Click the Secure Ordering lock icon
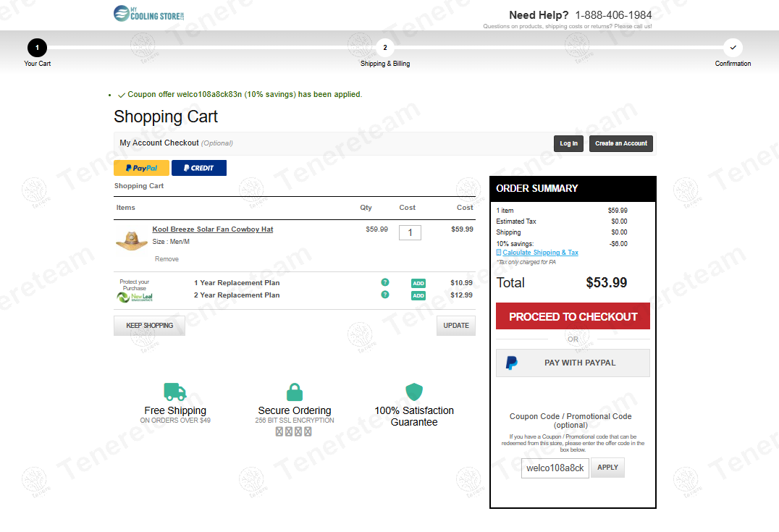779x532 pixels. [x=295, y=392]
